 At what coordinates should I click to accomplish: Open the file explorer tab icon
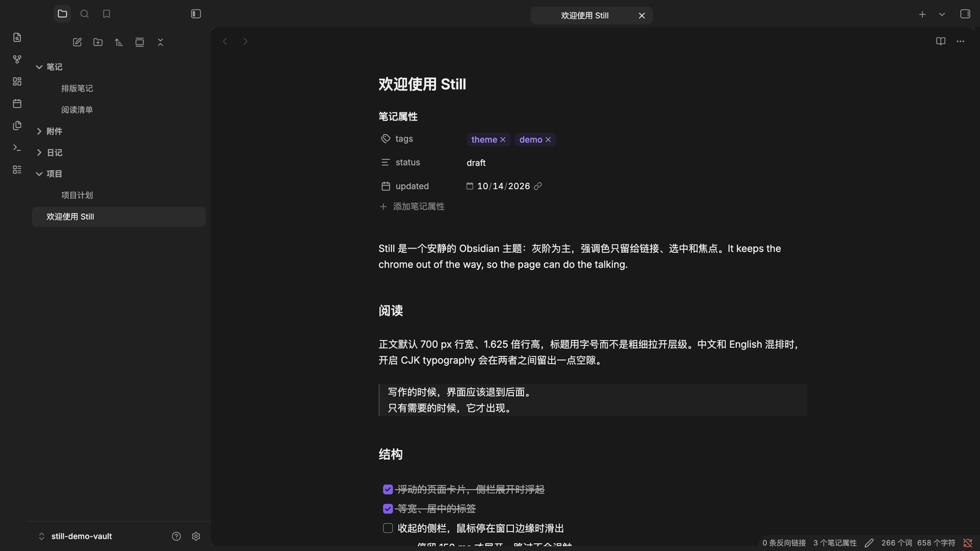[x=62, y=13]
